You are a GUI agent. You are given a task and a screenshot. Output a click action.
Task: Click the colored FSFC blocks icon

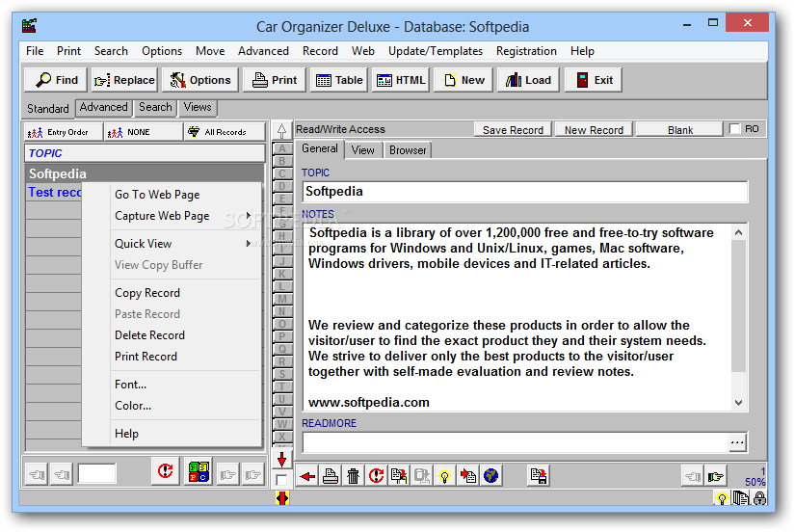[x=199, y=472]
